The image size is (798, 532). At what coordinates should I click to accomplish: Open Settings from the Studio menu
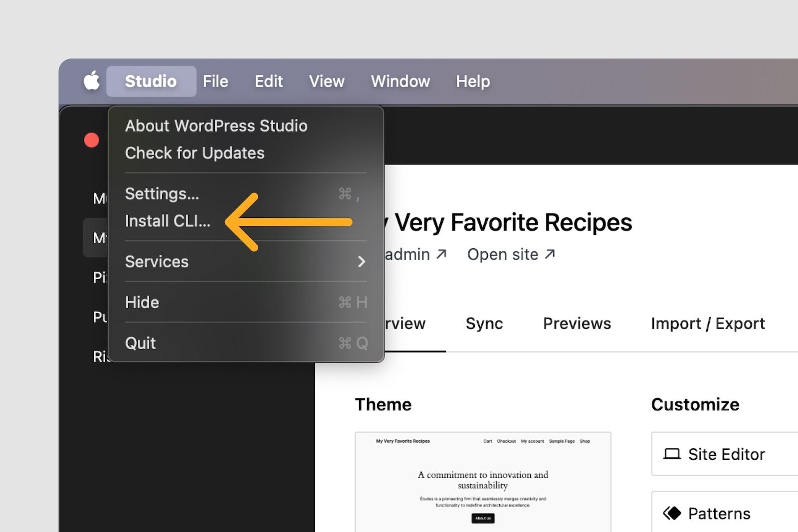pyautogui.click(x=162, y=193)
